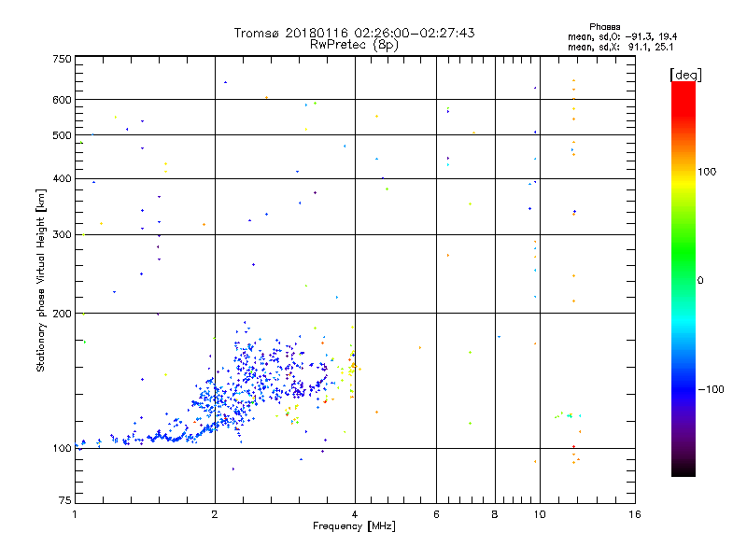Viewport: 747px width, 560px height.
Task: Click the y-axis tick label '400'
Action: tap(63, 178)
